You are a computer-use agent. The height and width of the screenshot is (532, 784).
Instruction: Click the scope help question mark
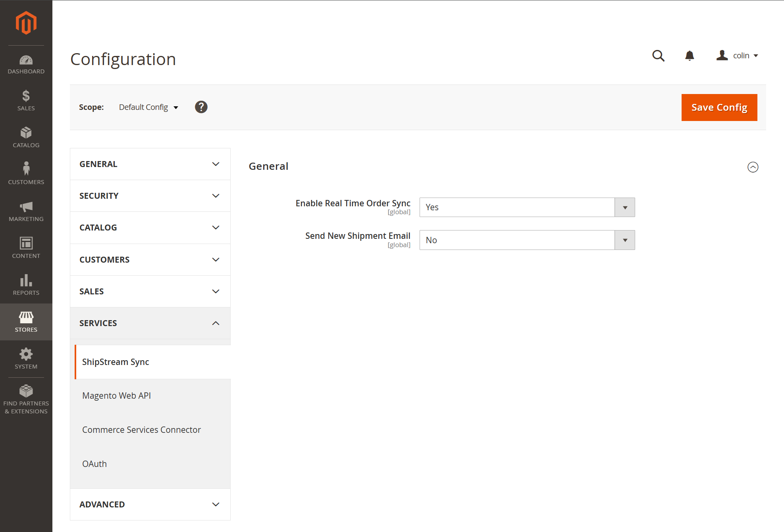tap(201, 107)
